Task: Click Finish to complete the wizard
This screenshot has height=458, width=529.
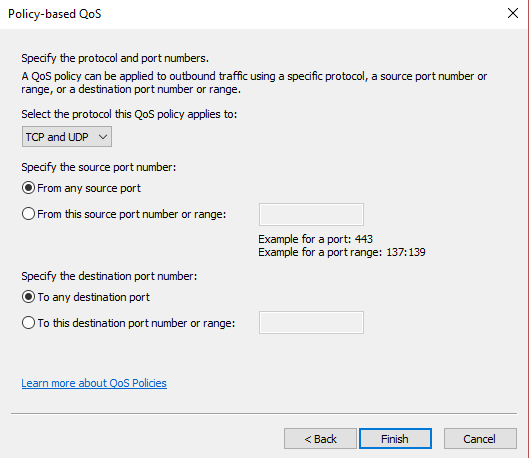Action: click(x=395, y=439)
